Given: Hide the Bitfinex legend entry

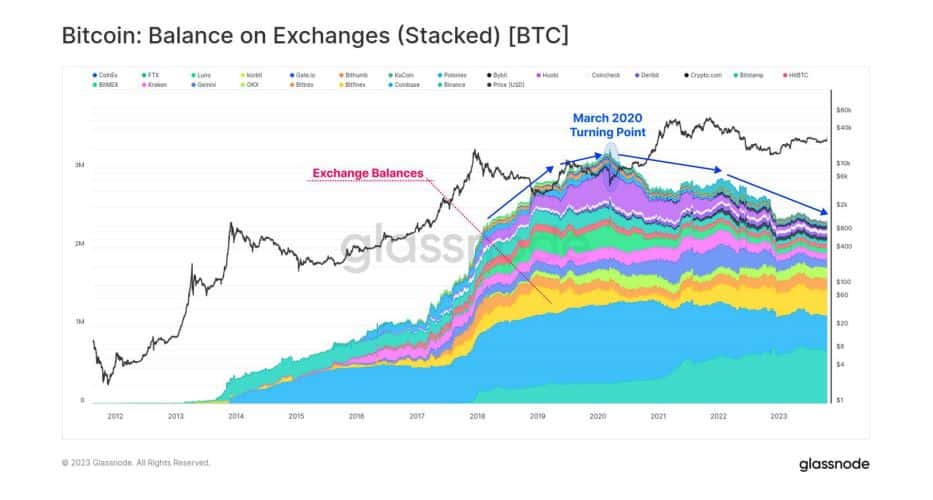Looking at the screenshot, I should pos(355,86).
